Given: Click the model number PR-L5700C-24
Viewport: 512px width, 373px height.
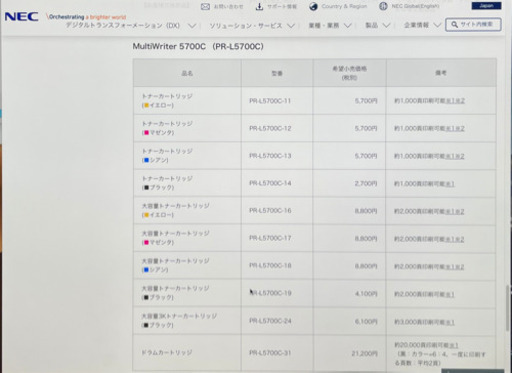Looking at the screenshot, I should tap(270, 321).
